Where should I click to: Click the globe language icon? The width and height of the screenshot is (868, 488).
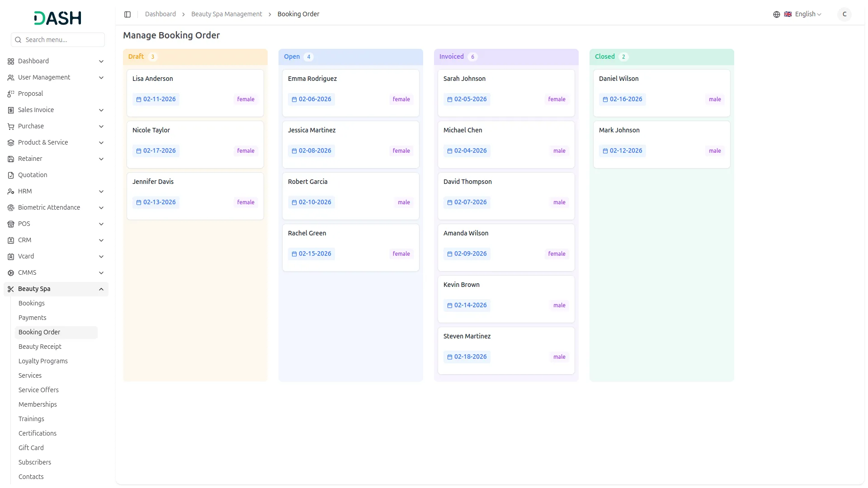tap(776, 14)
